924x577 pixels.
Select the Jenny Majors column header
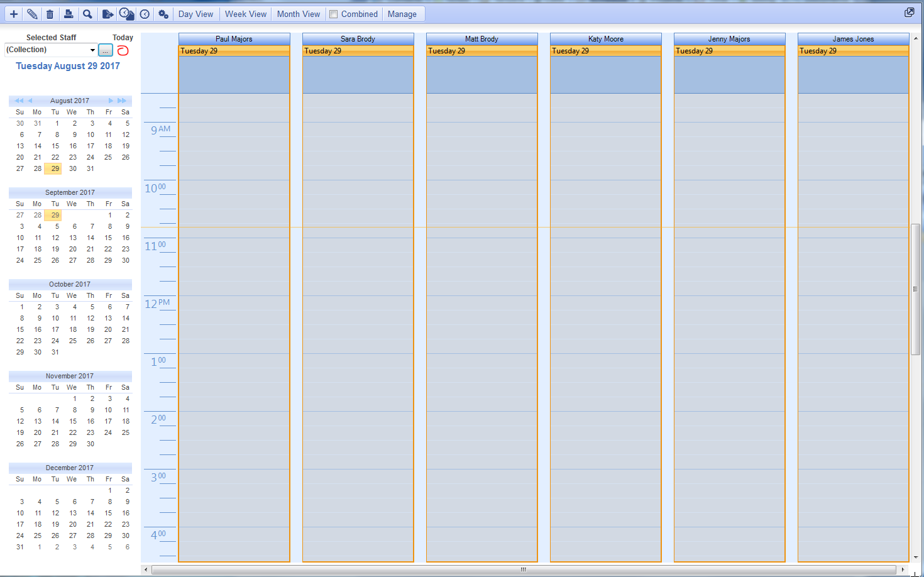729,39
